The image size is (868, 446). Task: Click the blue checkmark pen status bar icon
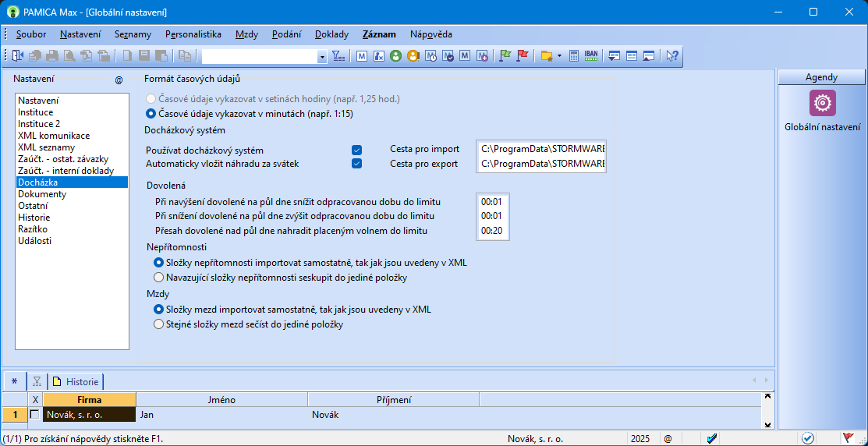(x=713, y=438)
